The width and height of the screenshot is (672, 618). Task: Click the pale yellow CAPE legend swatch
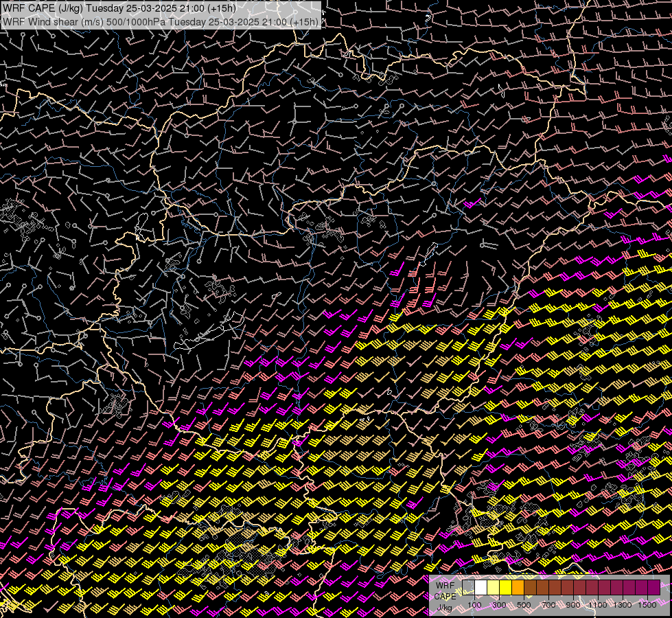click(x=494, y=588)
